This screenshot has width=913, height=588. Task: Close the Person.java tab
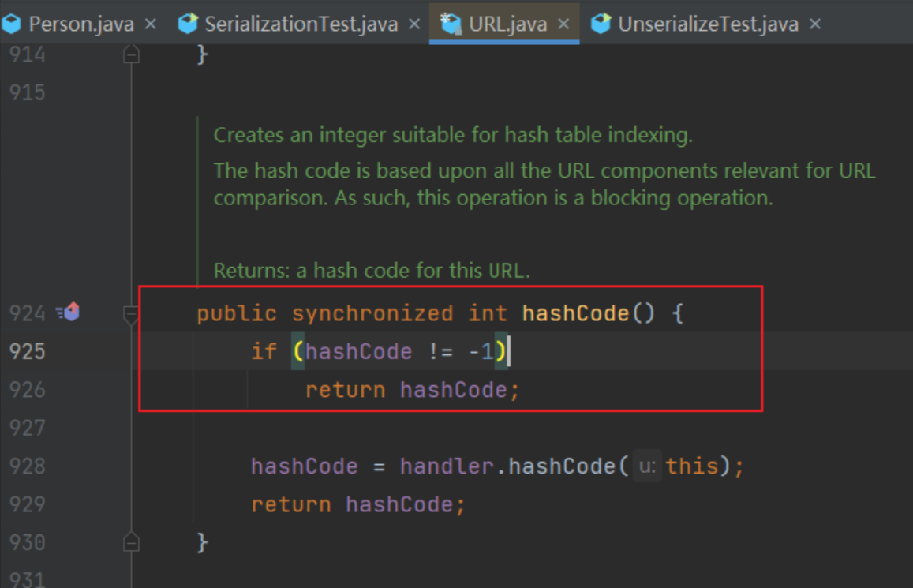point(150,24)
